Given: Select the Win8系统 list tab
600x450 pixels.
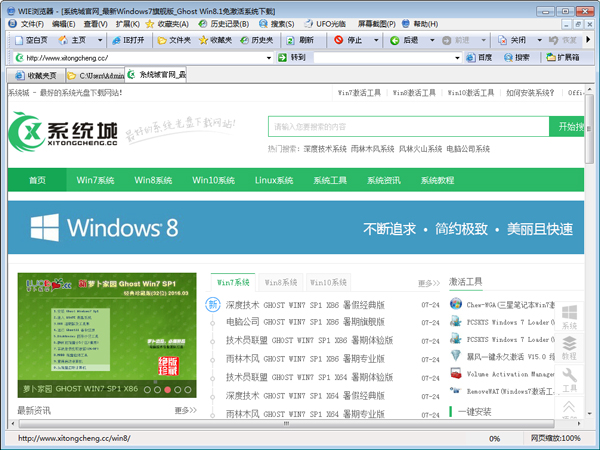Looking at the screenshot, I should pyautogui.click(x=281, y=282).
